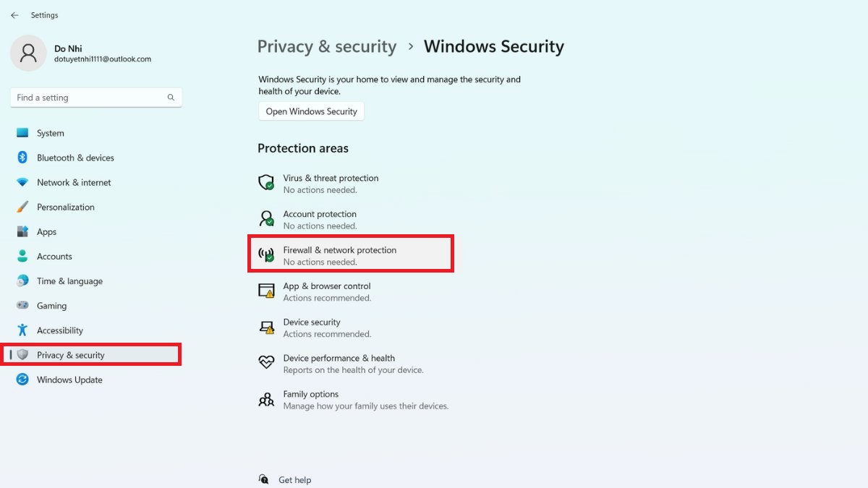868x488 pixels.
Task: Click the Device security laptop icon
Action: pyautogui.click(x=266, y=327)
